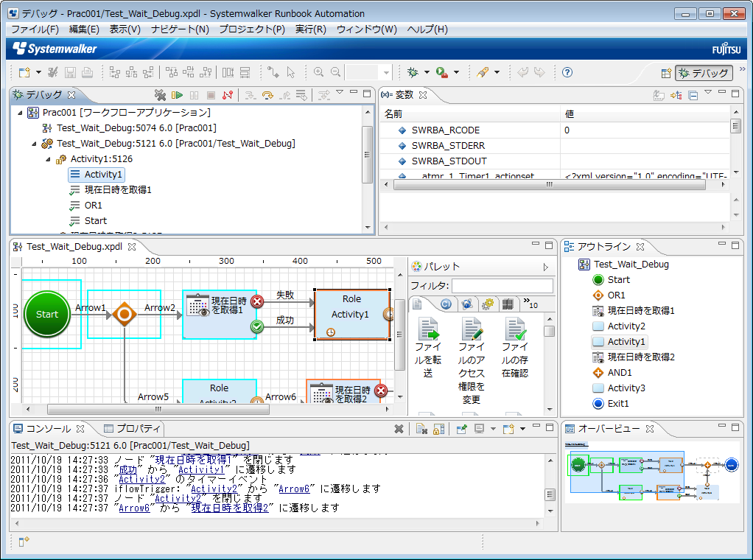The height and width of the screenshot is (560, 753).
Task: Click the Collapse All icon in Variables view
Action: [x=693, y=95]
